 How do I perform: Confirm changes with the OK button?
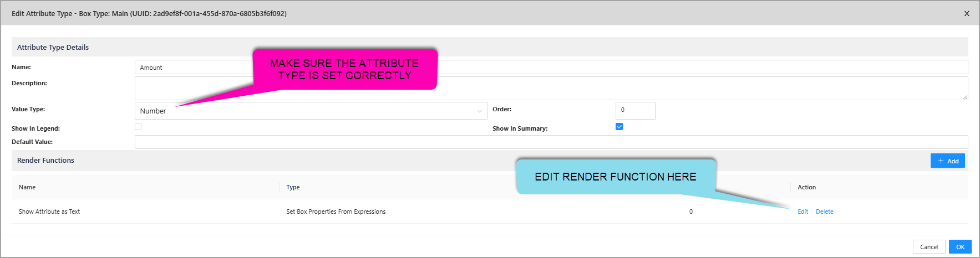[960, 247]
